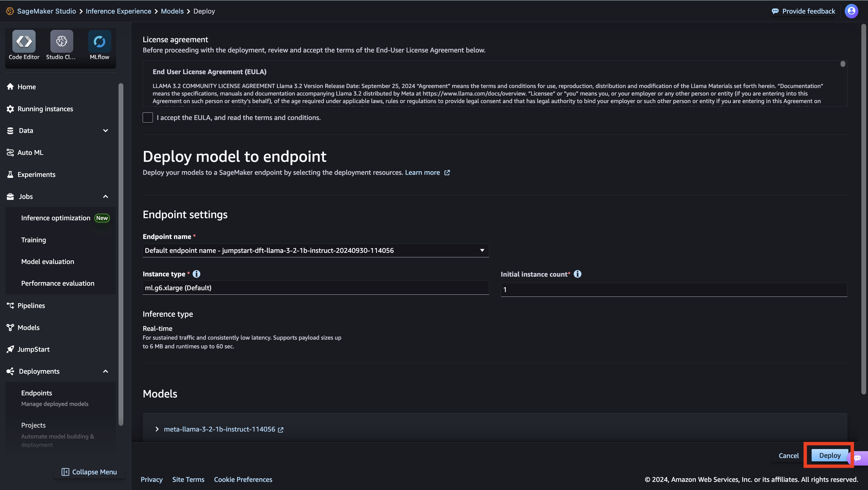Open the user profile avatar menu

(x=851, y=11)
